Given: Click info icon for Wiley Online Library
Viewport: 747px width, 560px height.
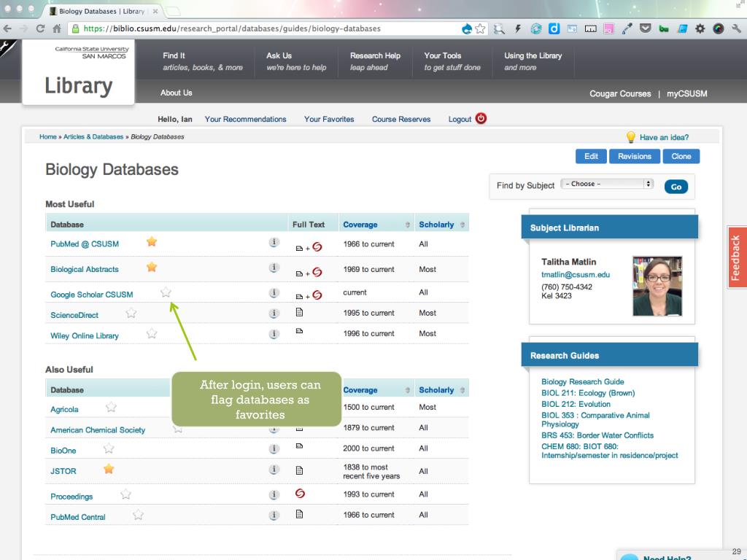Looking at the screenshot, I should click(x=274, y=335).
